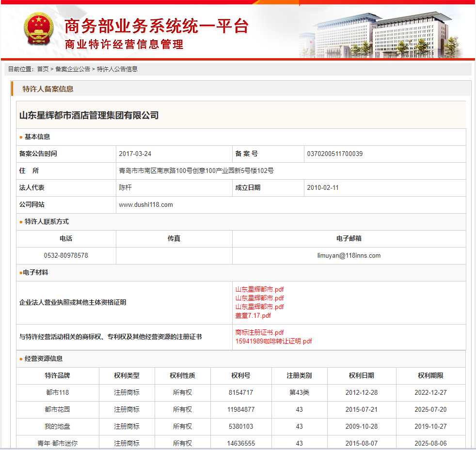Open 15941989咖啡转让证明.pdf link
The width and height of the screenshot is (476, 450).
click(x=273, y=341)
